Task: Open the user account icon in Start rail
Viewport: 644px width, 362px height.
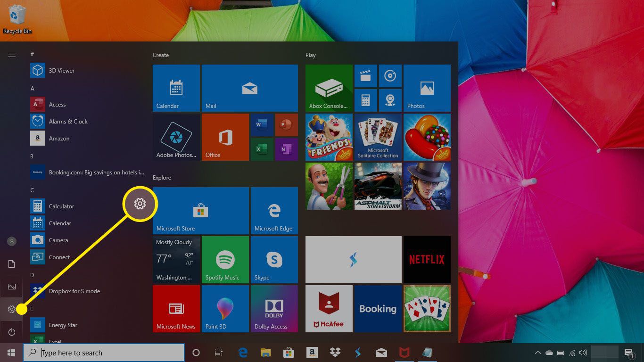Action: [x=12, y=241]
